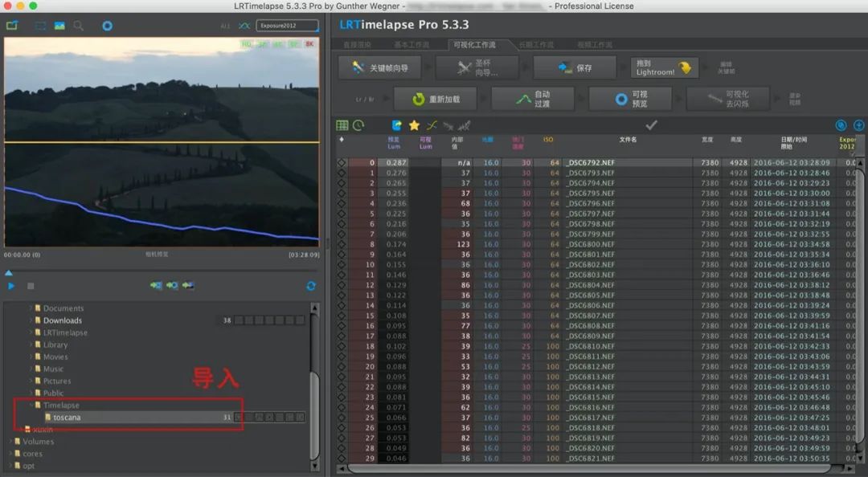The width and height of the screenshot is (868, 477).
Task: Click the green table grid icon
Action: point(342,125)
